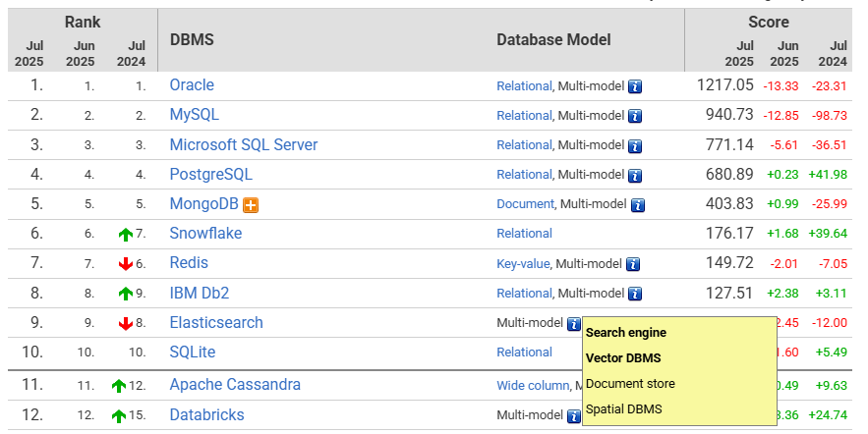Click the info icon in Redis row
The image size is (868, 434).
633,265
